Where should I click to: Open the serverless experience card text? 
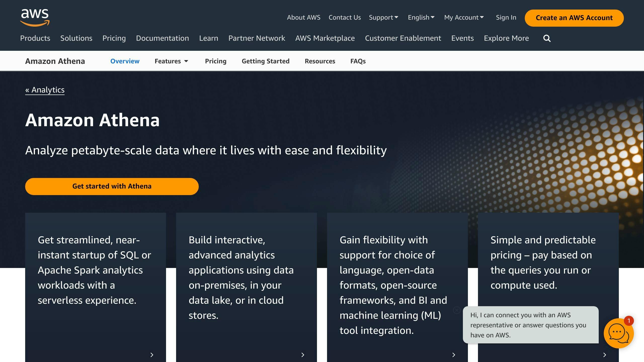pyautogui.click(x=94, y=270)
